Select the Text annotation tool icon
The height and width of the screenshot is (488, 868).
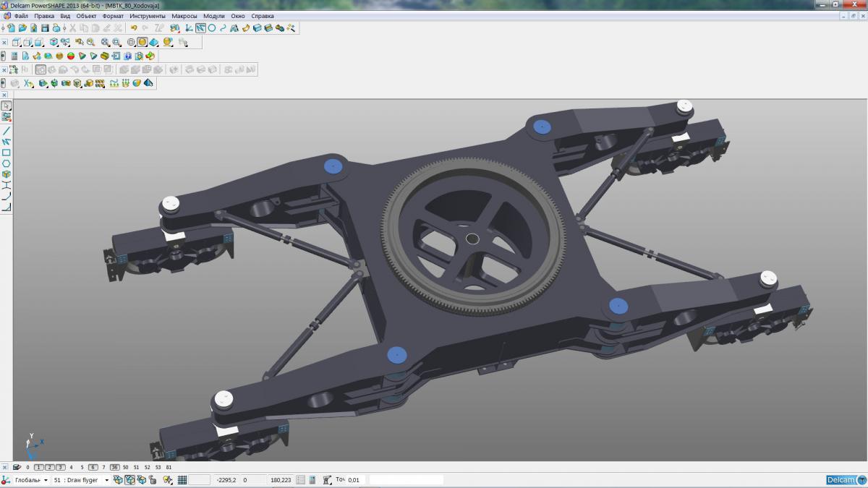point(234,28)
